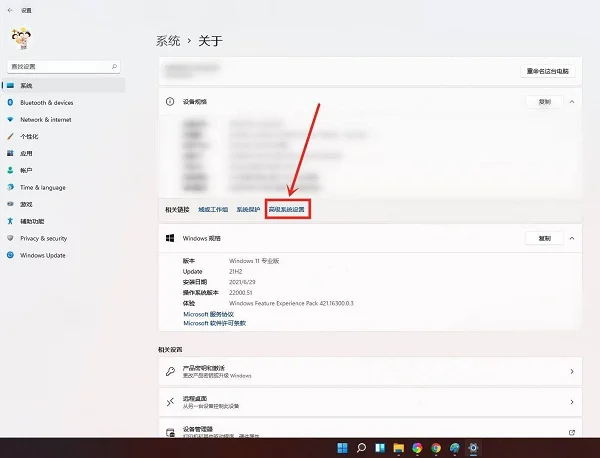
Task: Open the user account avatar picture
Action: [21, 39]
